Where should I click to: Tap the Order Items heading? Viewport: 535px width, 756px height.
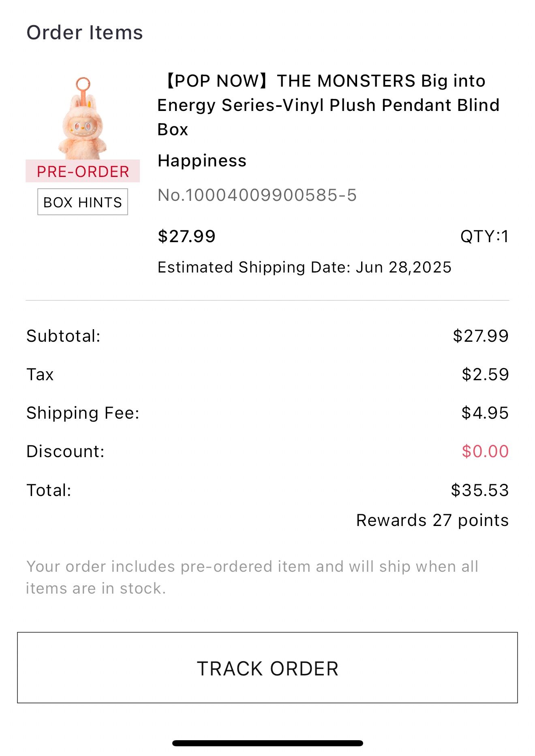click(x=85, y=32)
